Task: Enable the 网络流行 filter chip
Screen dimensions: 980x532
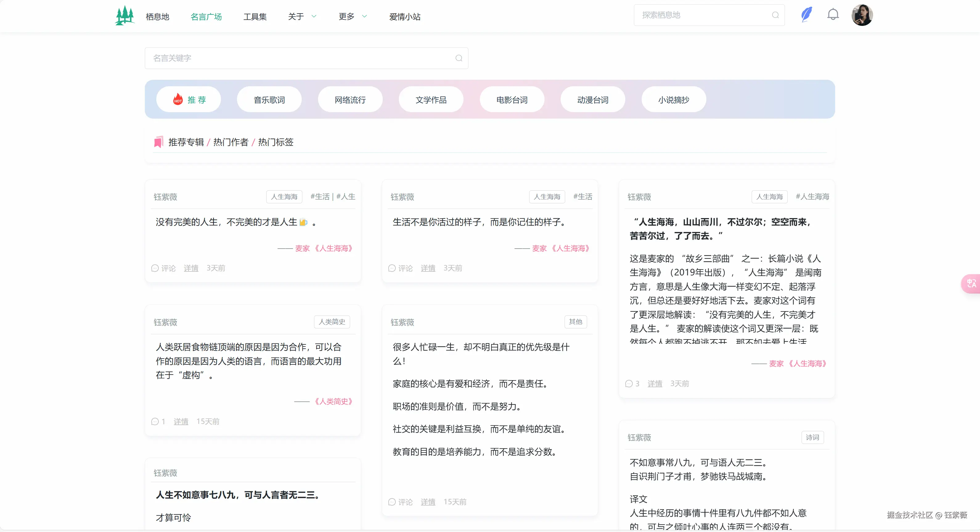Action: pos(350,99)
